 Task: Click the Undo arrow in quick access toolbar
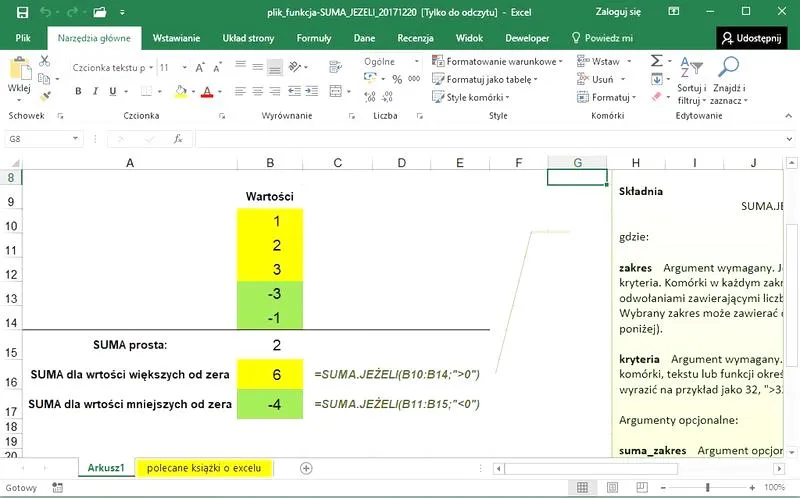(x=46, y=12)
